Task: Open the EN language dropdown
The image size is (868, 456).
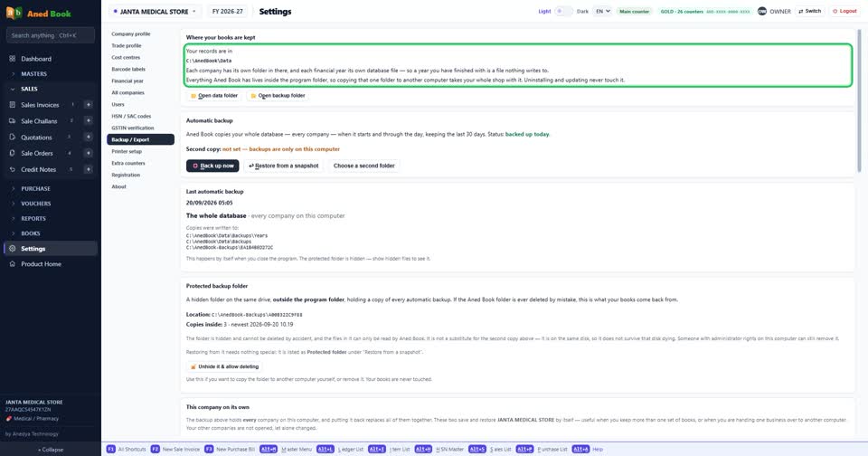Action: click(602, 11)
